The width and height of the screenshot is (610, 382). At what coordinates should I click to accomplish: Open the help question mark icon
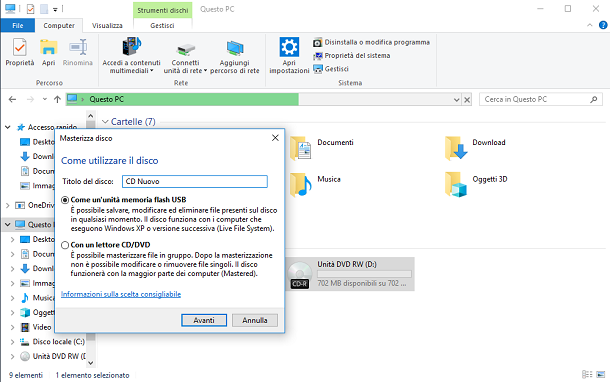(x=603, y=25)
